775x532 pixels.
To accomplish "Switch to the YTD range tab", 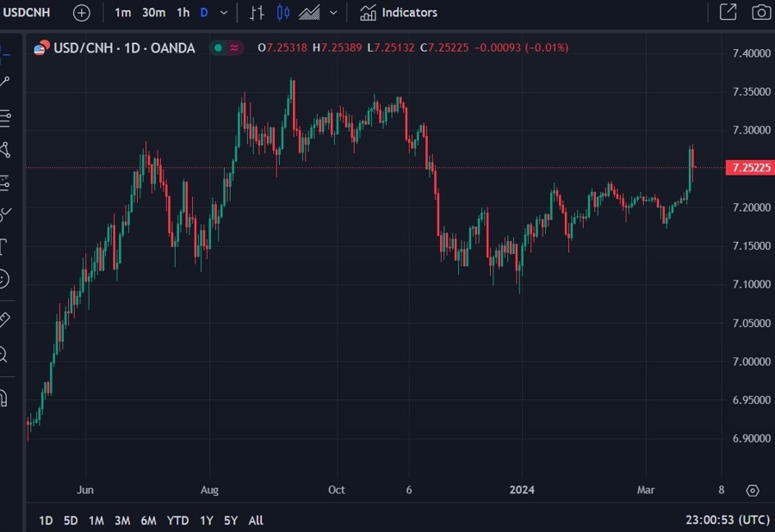I will [177, 520].
